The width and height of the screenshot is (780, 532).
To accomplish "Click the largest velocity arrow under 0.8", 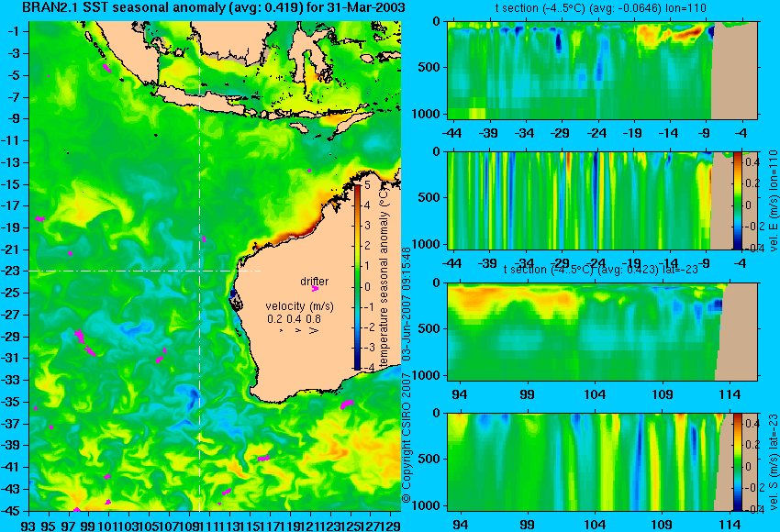I will tap(314, 330).
